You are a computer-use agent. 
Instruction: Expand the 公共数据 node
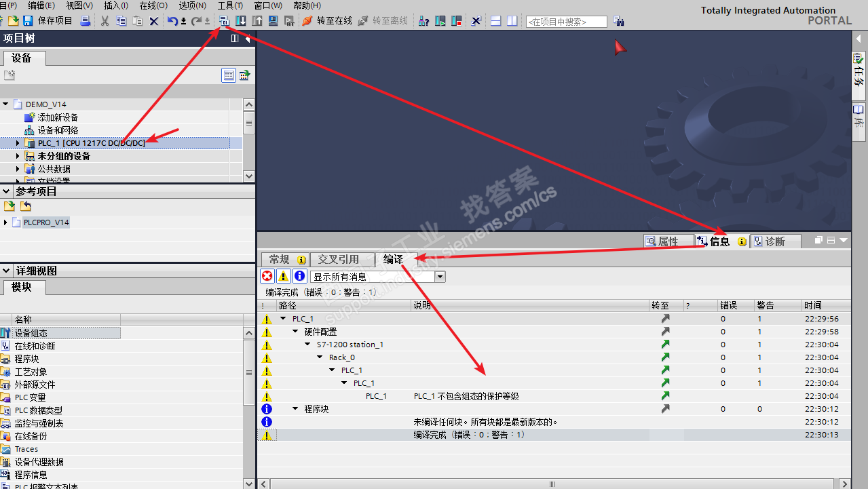18,169
